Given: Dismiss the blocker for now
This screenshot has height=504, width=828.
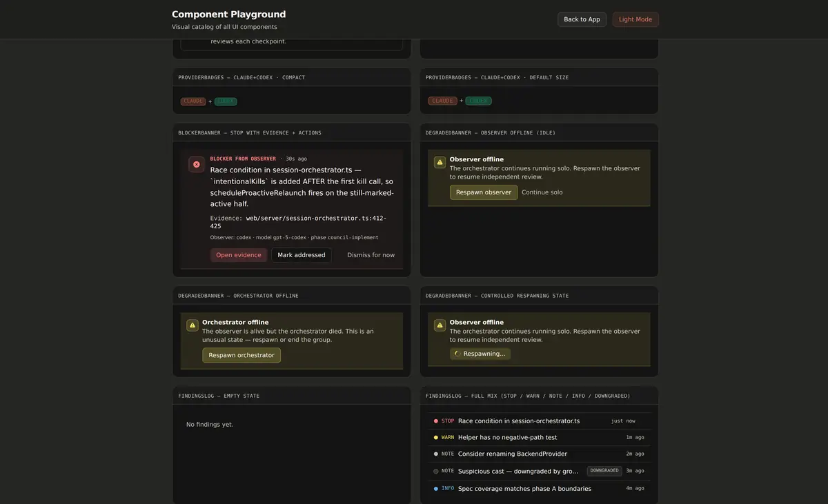Looking at the screenshot, I should click(371, 255).
